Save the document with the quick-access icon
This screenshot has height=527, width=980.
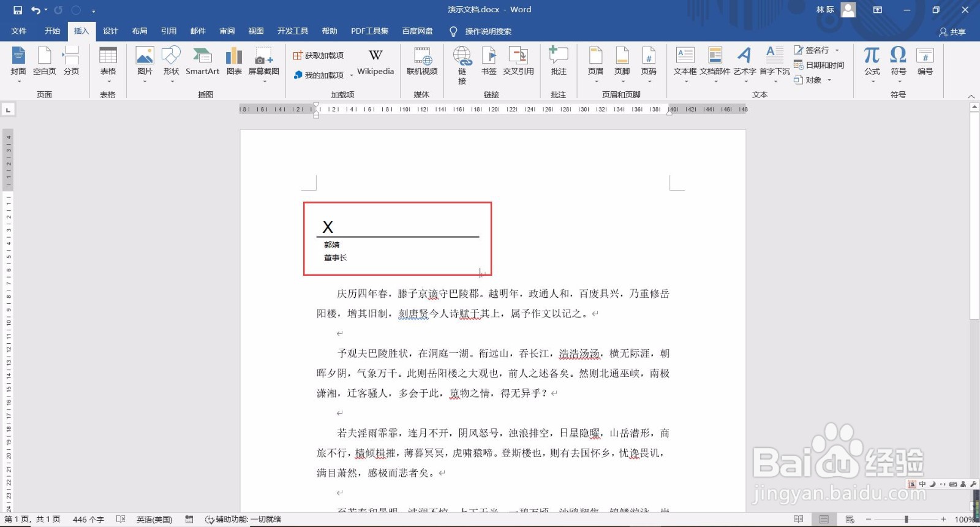(17, 10)
